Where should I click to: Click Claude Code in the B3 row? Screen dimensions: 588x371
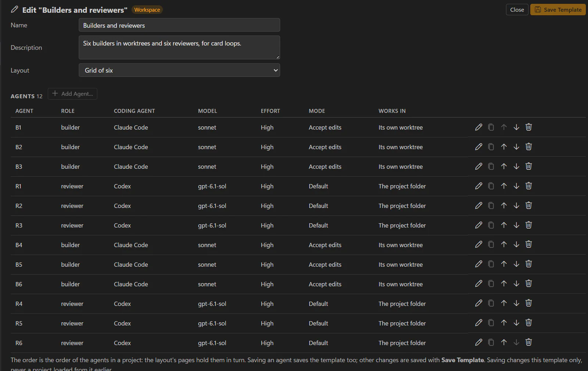(131, 166)
